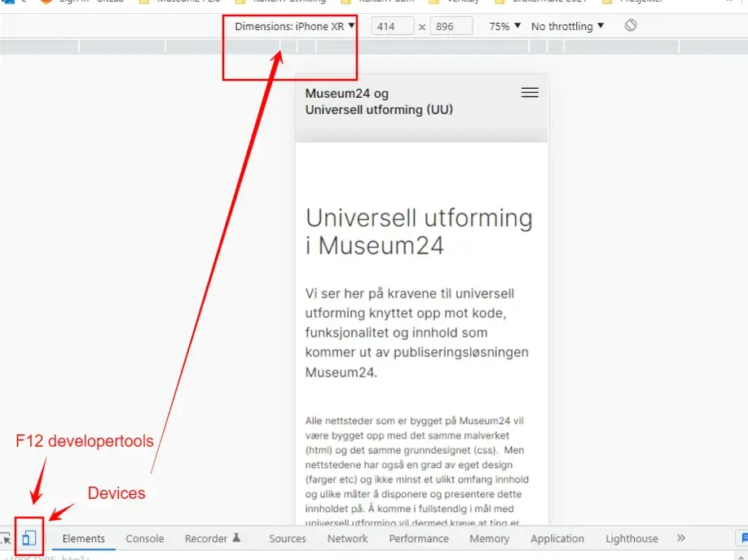Viewport: 748px width, 560px height.
Task: Open the Dimensions: iPhone XR dropdown
Action: 295,26
